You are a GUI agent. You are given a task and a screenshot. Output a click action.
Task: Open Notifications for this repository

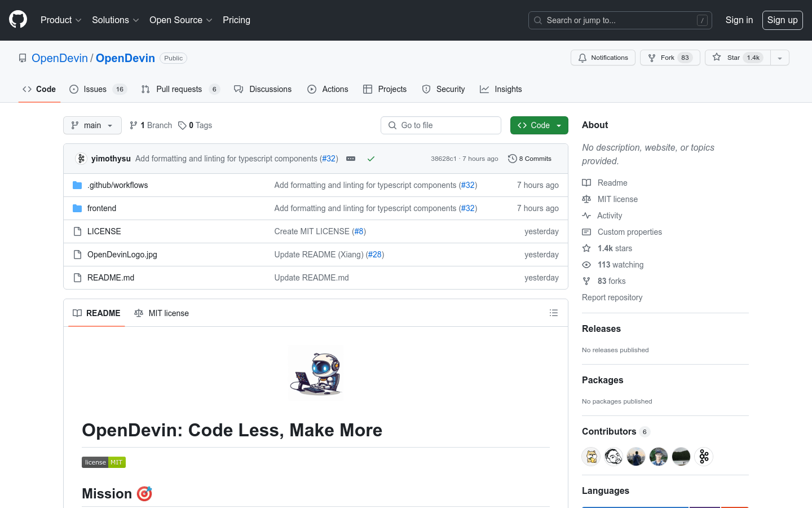pos(603,58)
